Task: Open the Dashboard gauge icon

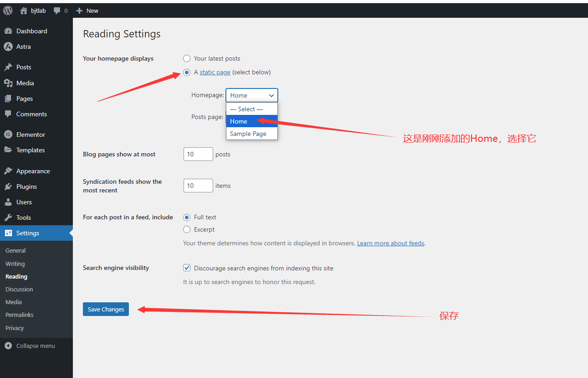Action: coord(8,31)
